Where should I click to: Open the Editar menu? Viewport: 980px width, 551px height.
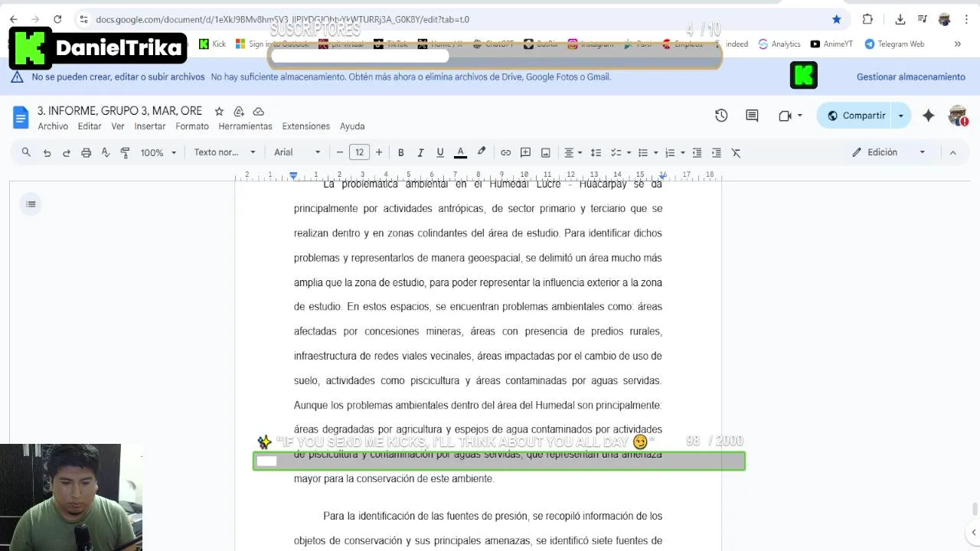90,126
